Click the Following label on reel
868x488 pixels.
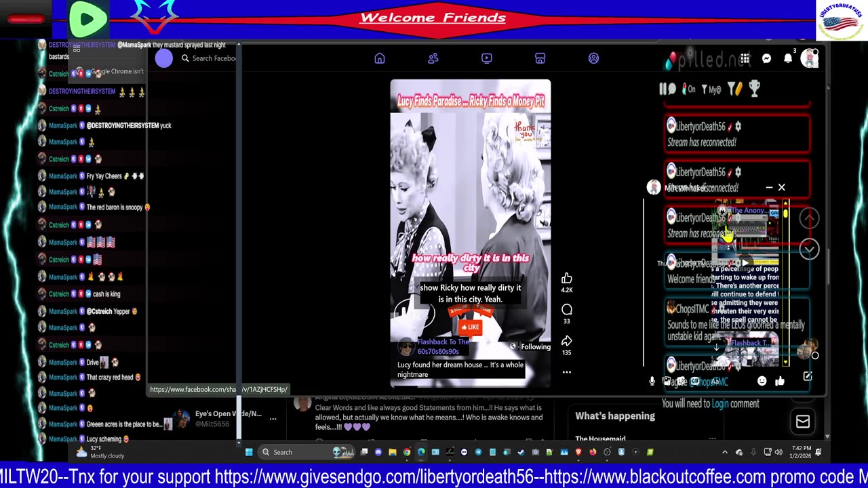pos(536,347)
